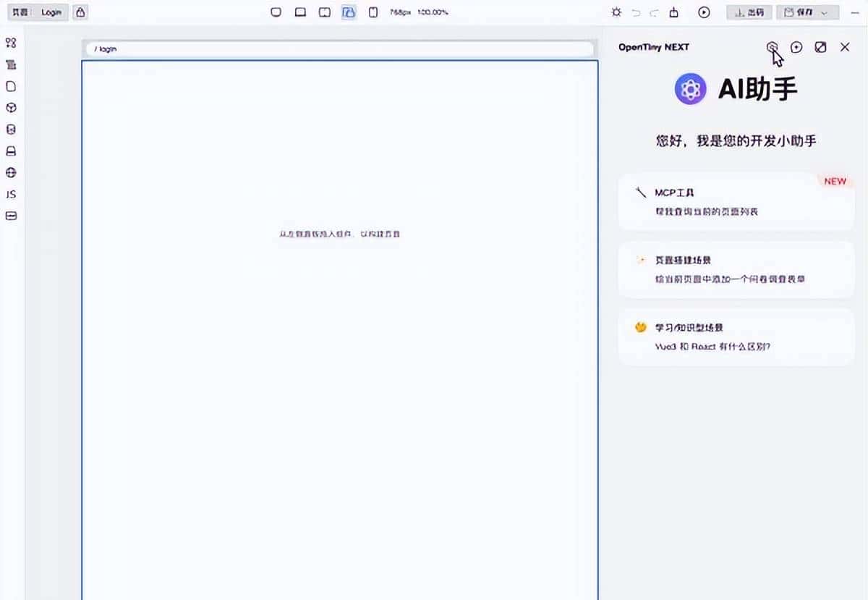
Task: Open the internationalization globe panel
Action: [x=11, y=173]
